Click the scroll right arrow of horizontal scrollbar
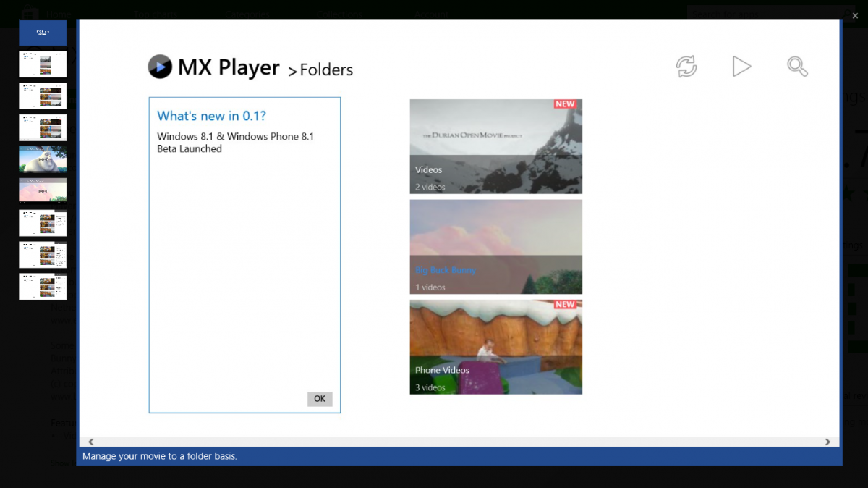 [x=827, y=442]
